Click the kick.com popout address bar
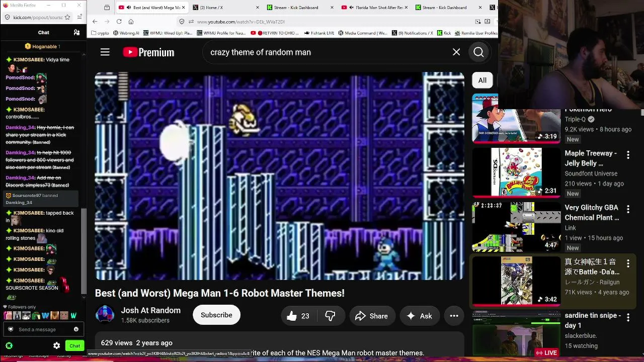Screen dimensions: 644x362 38,17
